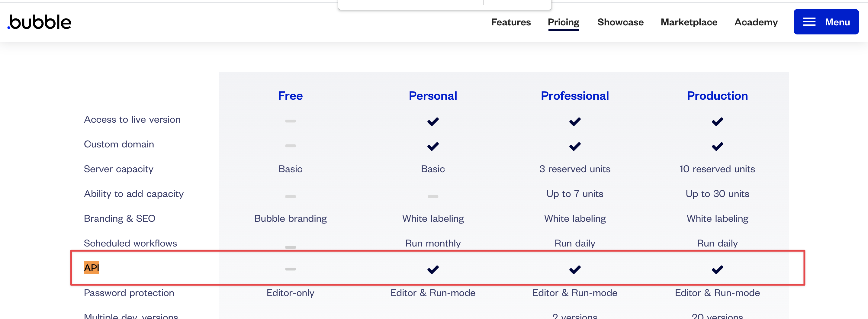Click Personal's 'Basic' server capacity value
868x319 pixels.
tap(433, 169)
